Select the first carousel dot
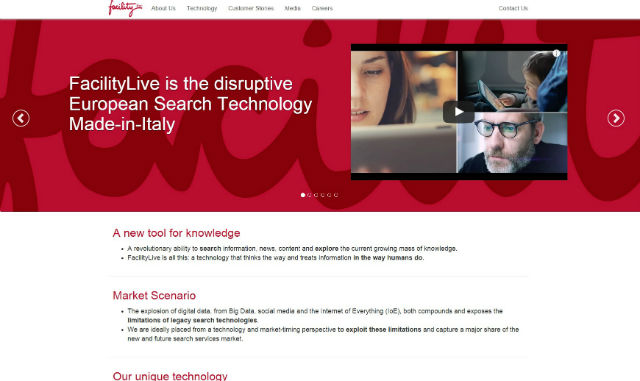The height and width of the screenshot is (381, 640). click(303, 195)
